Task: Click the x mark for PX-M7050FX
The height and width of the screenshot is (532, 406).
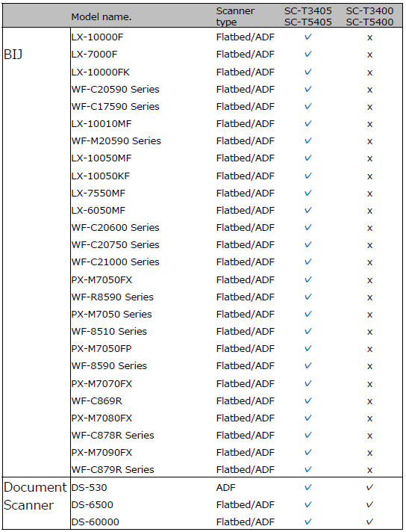Action: 369,280
